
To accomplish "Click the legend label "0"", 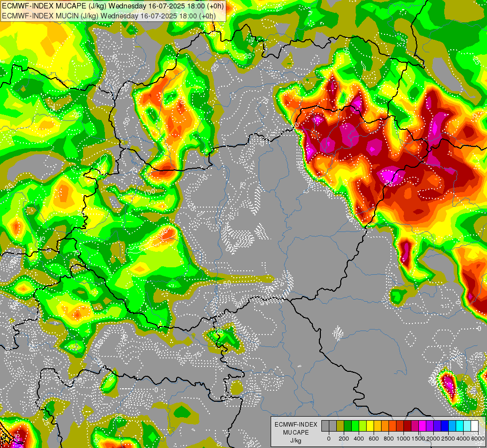I will (329, 439).
